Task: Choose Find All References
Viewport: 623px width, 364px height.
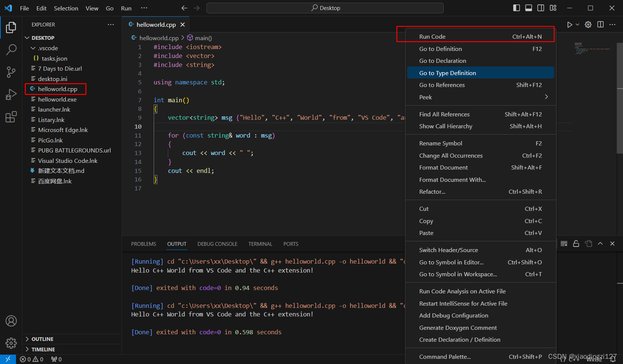Action: (481, 114)
